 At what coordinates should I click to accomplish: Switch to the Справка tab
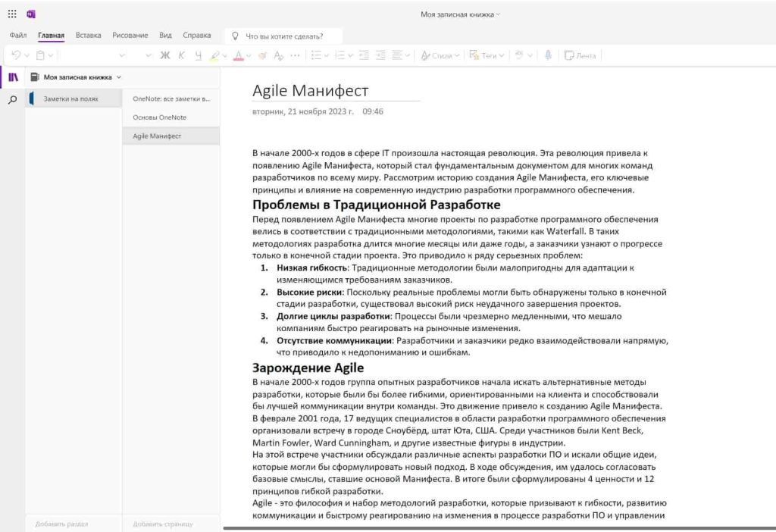point(196,35)
